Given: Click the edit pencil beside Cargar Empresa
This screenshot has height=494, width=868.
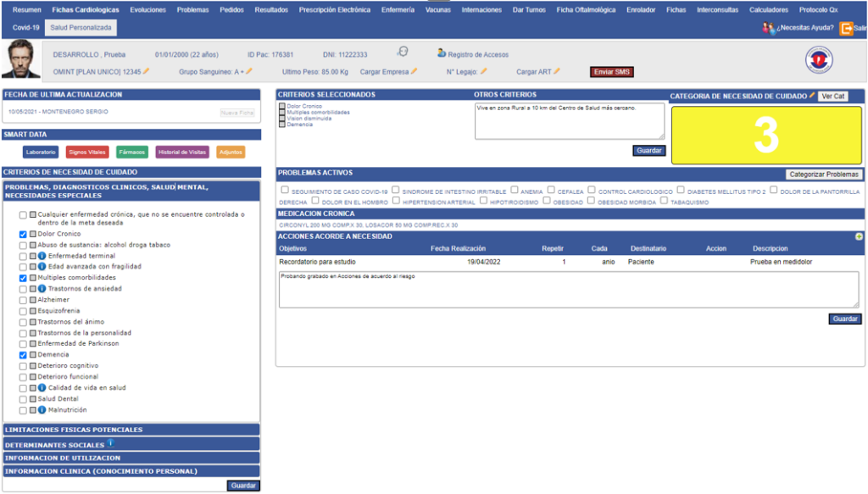Looking at the screenshot, I should pos(415,72).
